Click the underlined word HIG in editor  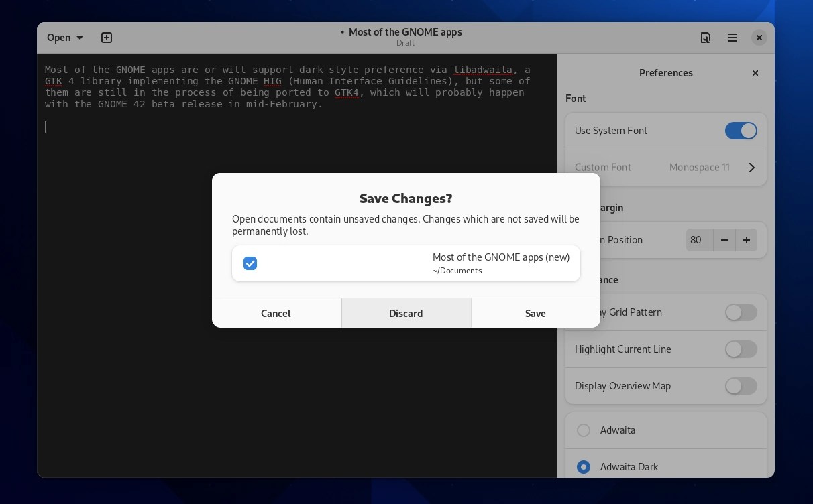click(x=272, y=81)
